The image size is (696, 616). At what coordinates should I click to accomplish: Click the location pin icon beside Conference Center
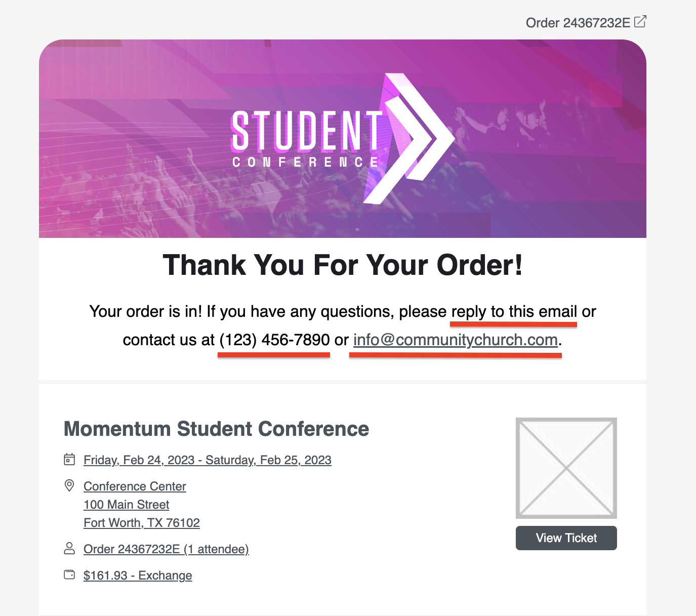(x=69, y=485)
